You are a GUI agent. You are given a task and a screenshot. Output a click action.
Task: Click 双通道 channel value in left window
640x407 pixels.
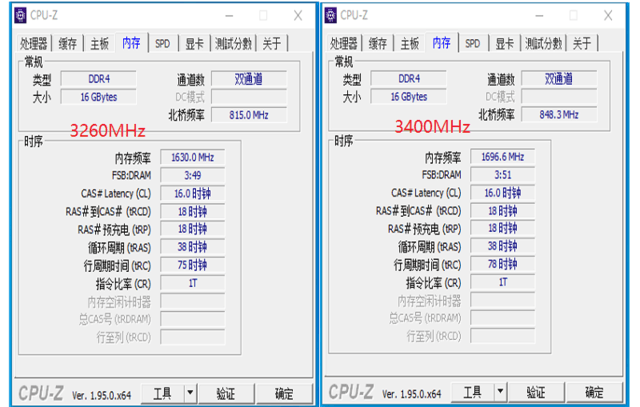[249, 79]
